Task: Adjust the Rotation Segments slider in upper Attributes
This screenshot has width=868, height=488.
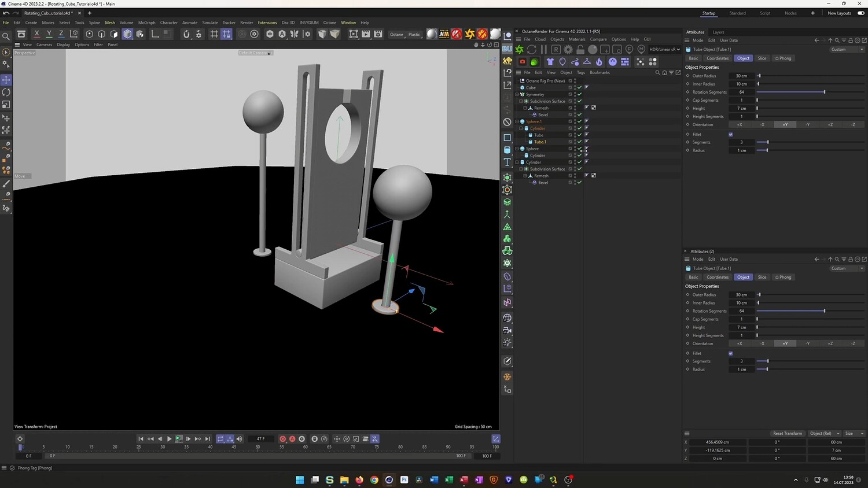Action: click(x=824, y=92)
